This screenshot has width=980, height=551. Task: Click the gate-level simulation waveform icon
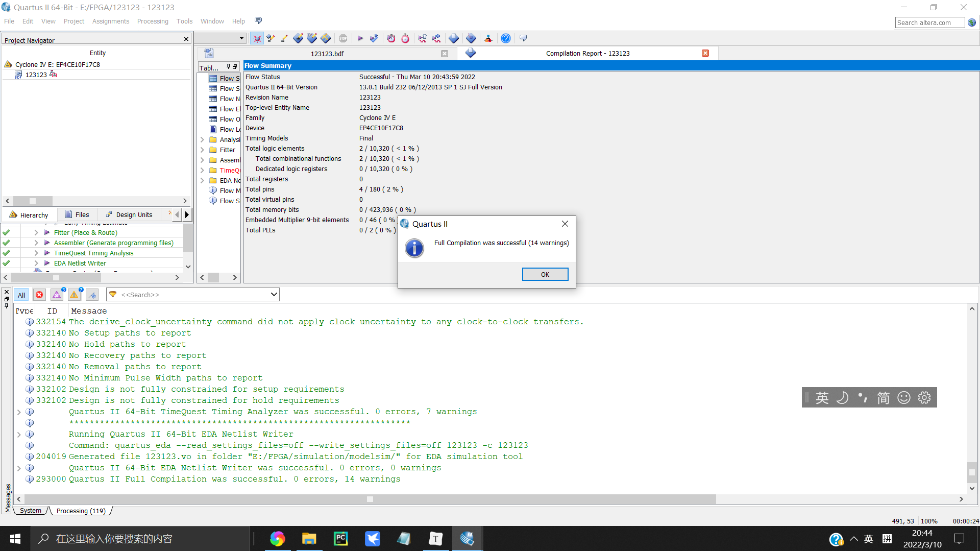click(437, 38)
